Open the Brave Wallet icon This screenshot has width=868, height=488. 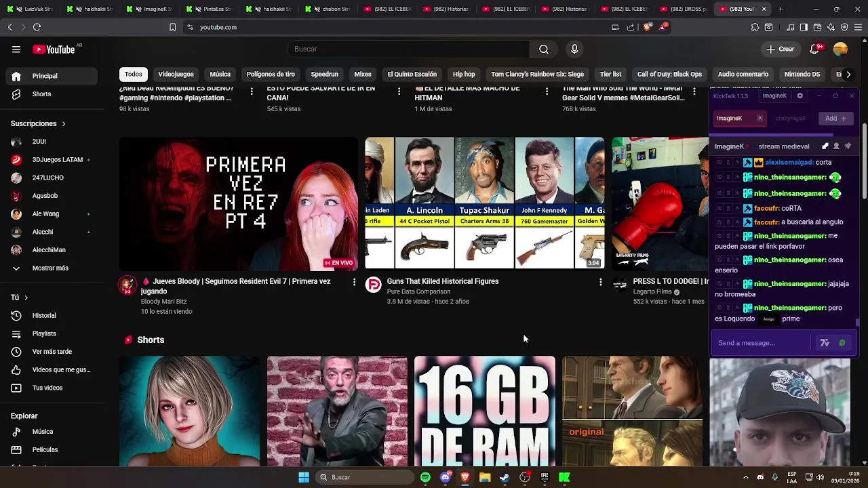click(x=817, y=27)
